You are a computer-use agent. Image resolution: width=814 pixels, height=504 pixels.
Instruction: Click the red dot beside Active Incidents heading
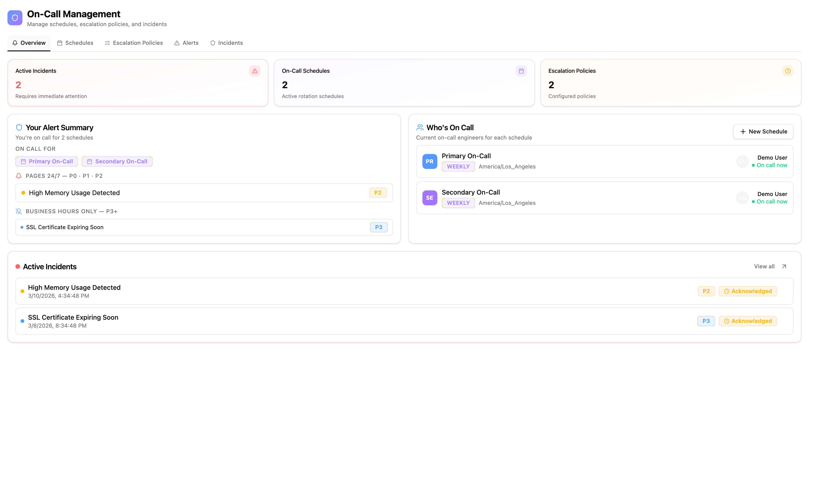point(18,266)
